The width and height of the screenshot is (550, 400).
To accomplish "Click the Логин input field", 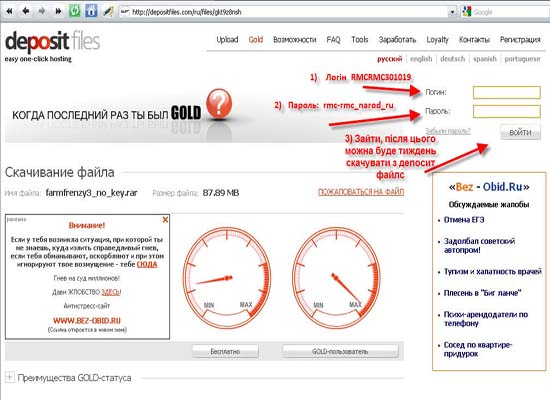I will point(507,93).
